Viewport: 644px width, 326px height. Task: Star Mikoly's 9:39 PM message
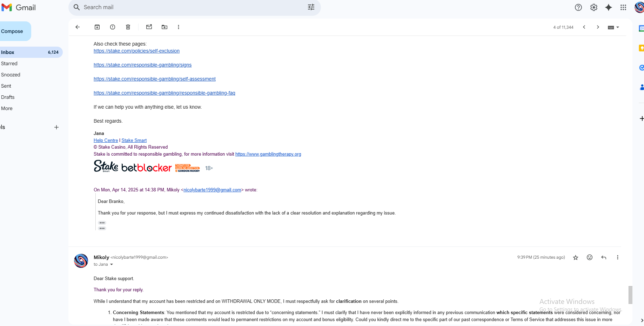[x=576, y=258]
